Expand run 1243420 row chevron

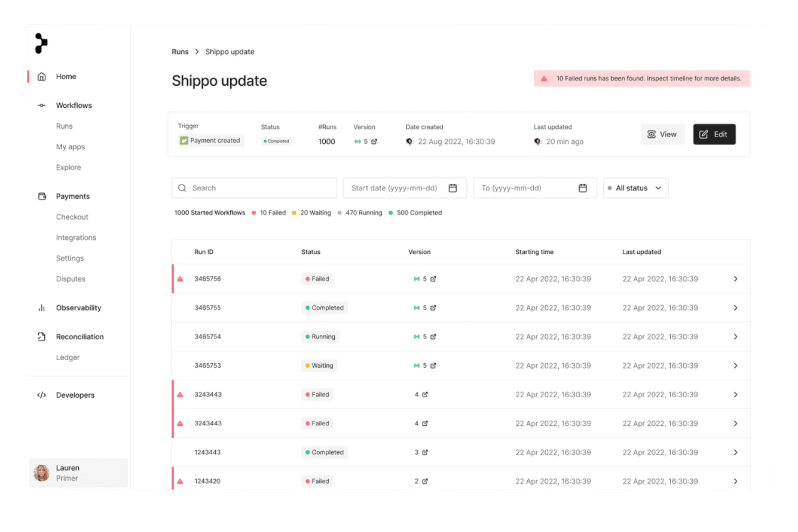pyautogui.click(x=735, y=481)
